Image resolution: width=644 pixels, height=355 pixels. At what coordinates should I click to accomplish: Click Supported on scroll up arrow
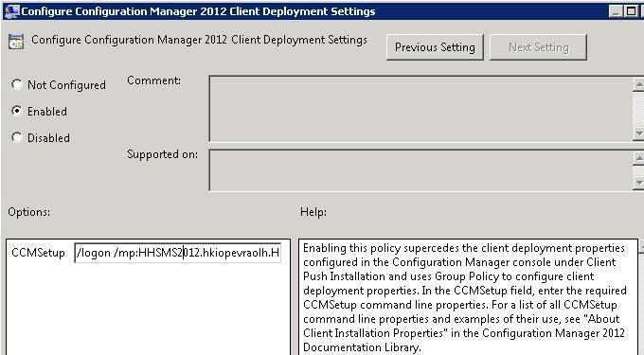coord(638,157)
